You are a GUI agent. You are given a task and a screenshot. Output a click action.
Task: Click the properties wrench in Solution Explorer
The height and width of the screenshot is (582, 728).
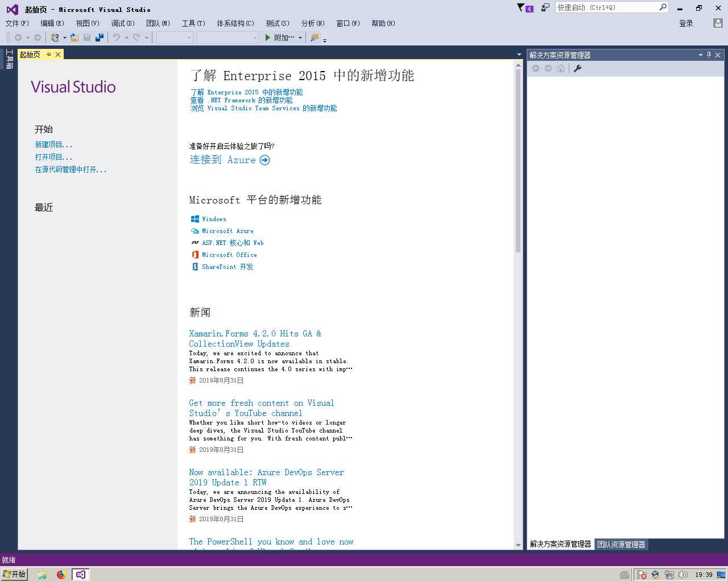coord(577,68)
